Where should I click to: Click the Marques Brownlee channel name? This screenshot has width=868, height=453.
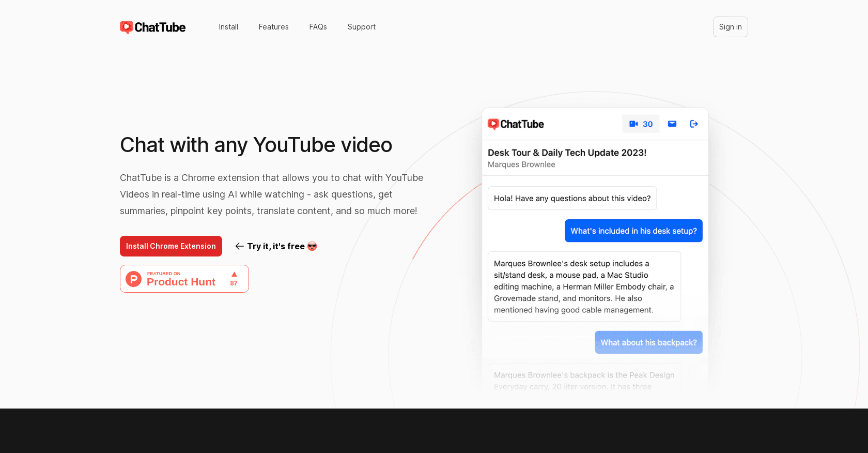pyautogui.click(x=521, y=164)
